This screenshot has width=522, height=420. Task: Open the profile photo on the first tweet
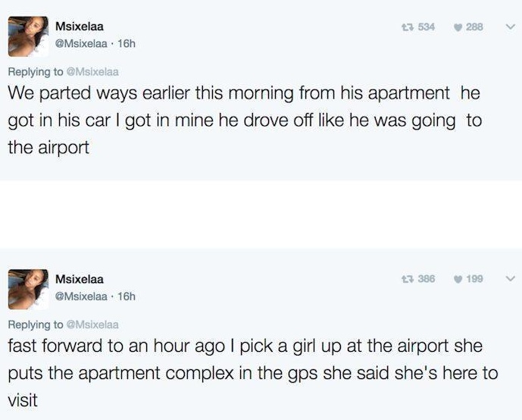[x=29, y=36]
